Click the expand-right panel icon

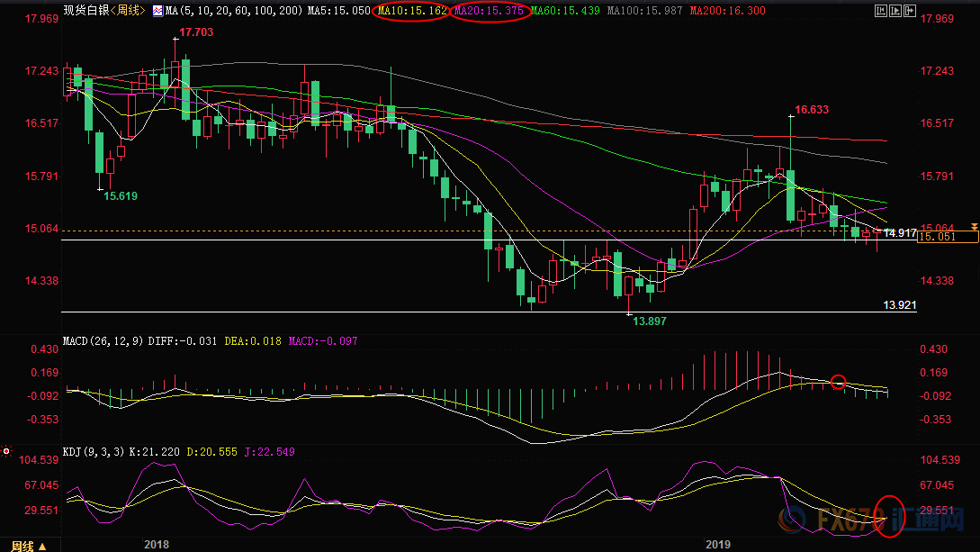pos(910,11)
